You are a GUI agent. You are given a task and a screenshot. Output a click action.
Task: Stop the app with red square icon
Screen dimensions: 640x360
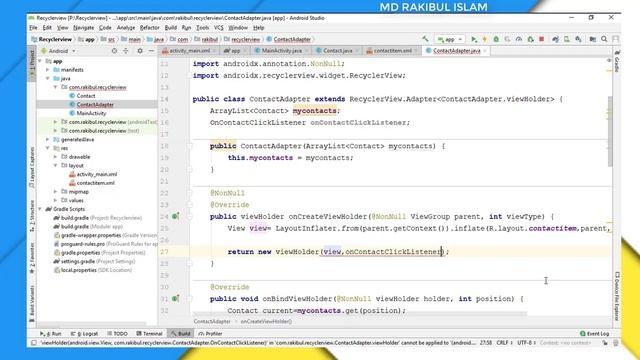click(542, 39)
